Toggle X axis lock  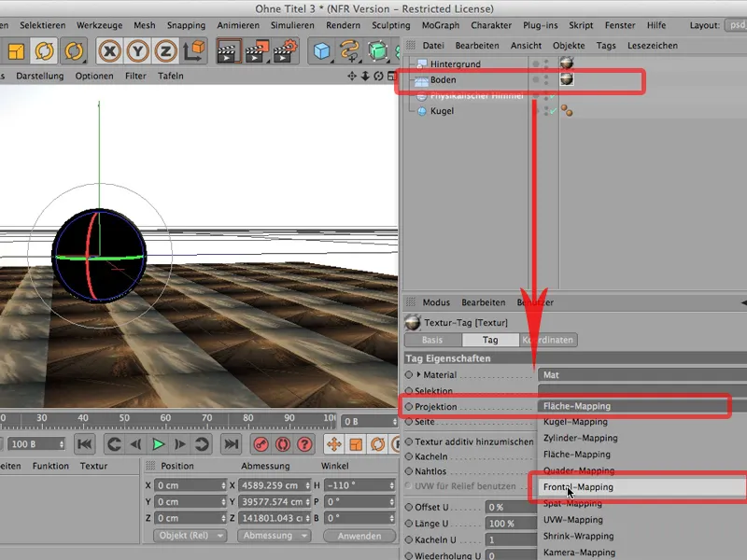click(x=109, y=51)
